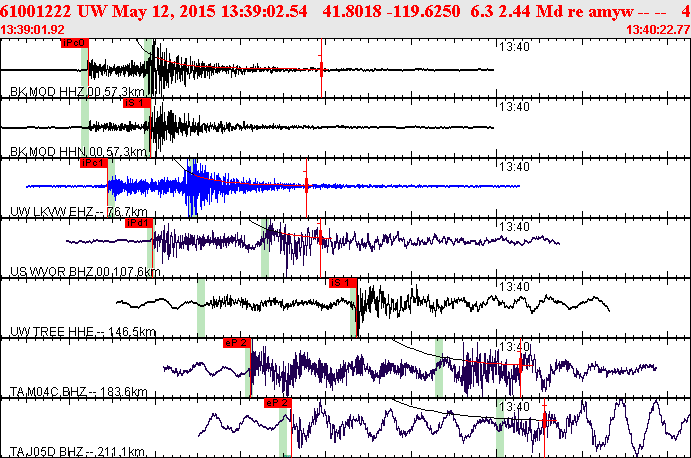The image size is (691, 458).
Task: Click the eP 2 pick label on J05D trace
Action: [x=278, y=403]
